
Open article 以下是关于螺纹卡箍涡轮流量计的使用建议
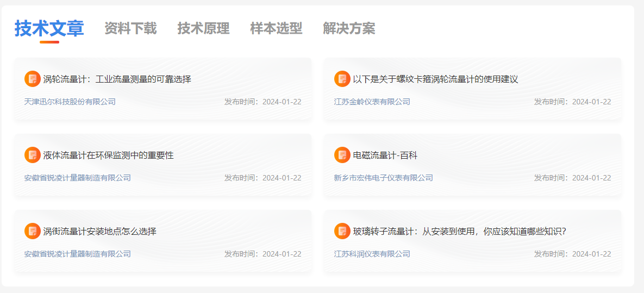435,79
